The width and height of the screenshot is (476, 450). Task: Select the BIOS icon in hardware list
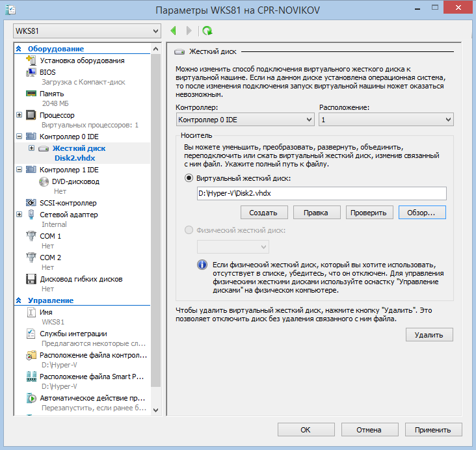pos(31,72)
